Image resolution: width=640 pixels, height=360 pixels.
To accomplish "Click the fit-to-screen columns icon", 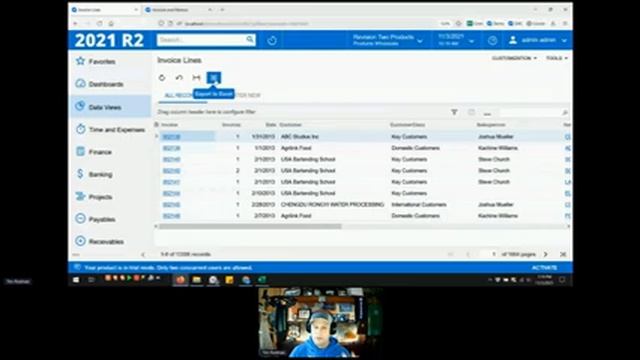I will tap(196, 78).
